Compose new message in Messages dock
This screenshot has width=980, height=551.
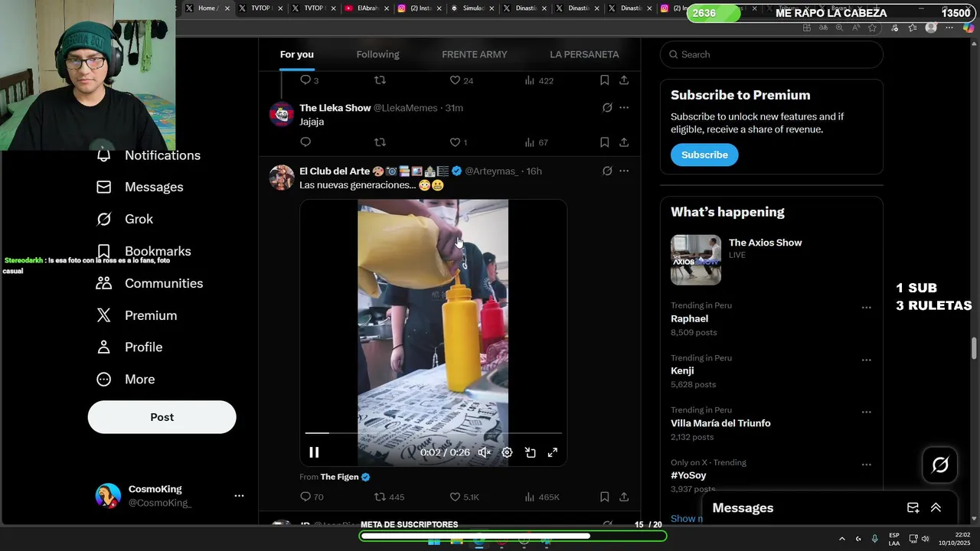pyautogui.click(x=913, y=508)
